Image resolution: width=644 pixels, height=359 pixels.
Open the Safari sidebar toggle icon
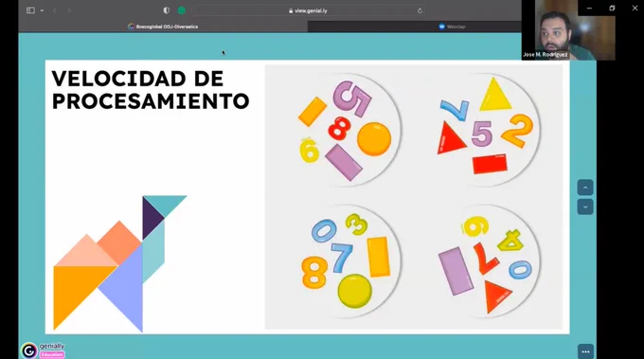click(x=30, y=10)
